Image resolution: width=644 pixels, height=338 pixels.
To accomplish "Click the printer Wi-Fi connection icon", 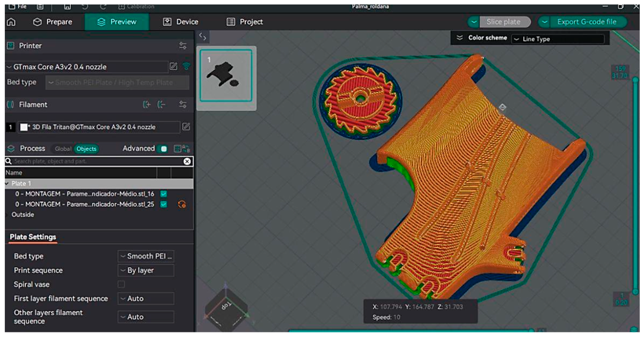I will point(186,66).
